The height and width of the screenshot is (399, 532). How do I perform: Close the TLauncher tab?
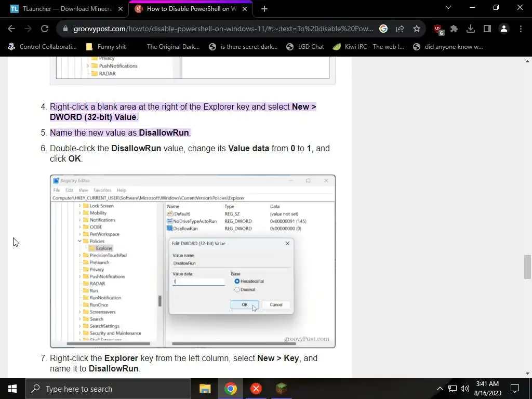tap(121, 9)
